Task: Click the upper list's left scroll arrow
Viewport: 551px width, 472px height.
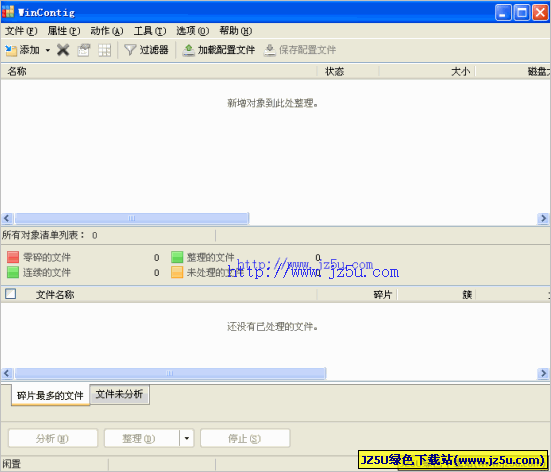Action: tap(7, 218)
